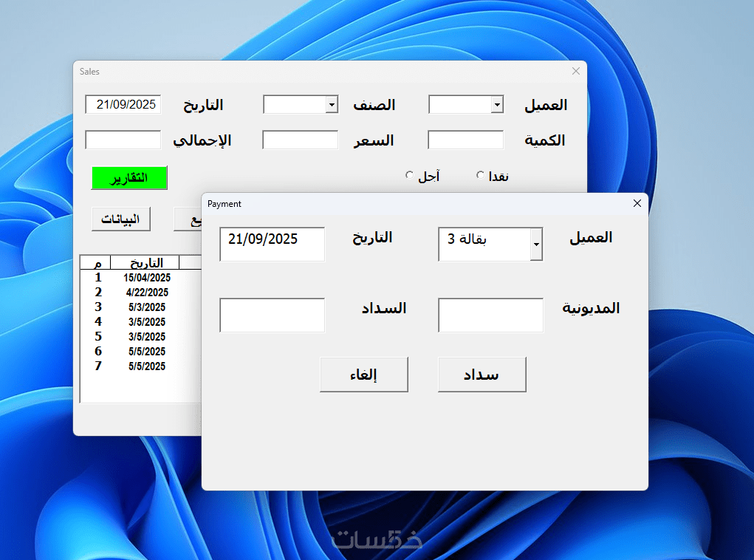754x560 pixels.
Task: Click the المديونية debt input field
Action: pyautogui.click(x=490, y=315)
